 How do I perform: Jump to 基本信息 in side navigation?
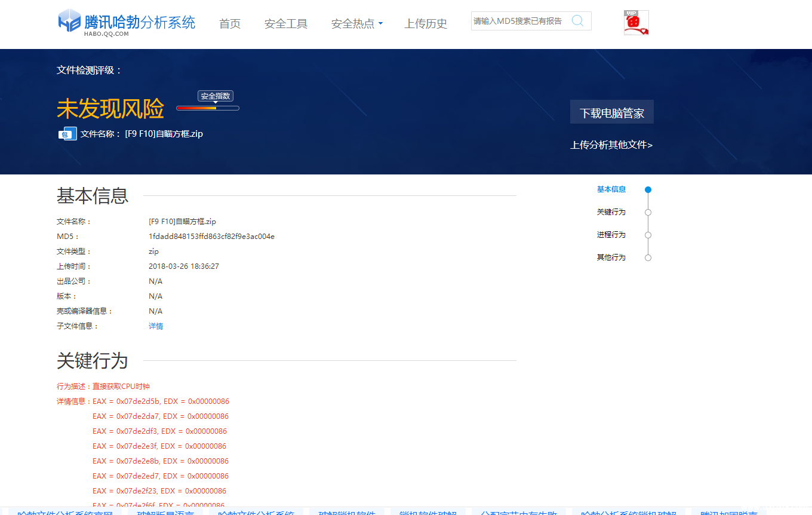[x=611, y=189]
